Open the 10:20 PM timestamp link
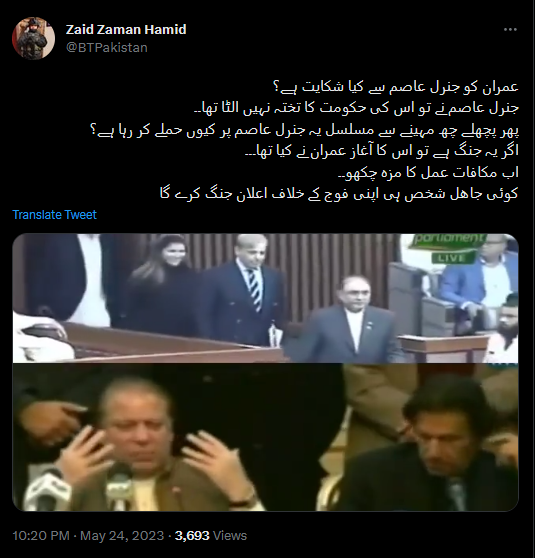The image size is (535, 558). pyautogui.click(x=41, y=536)
